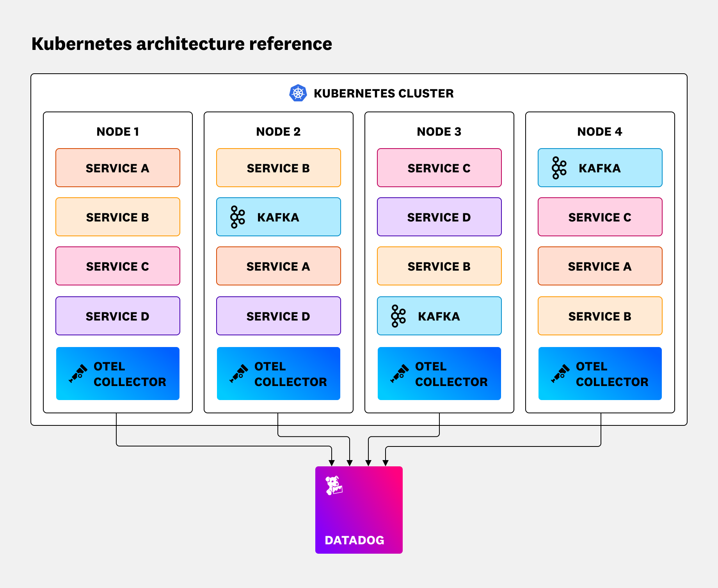Click the Node 4 header label
The height and width of the screenshot is (588, 718).
click(600, 131)
